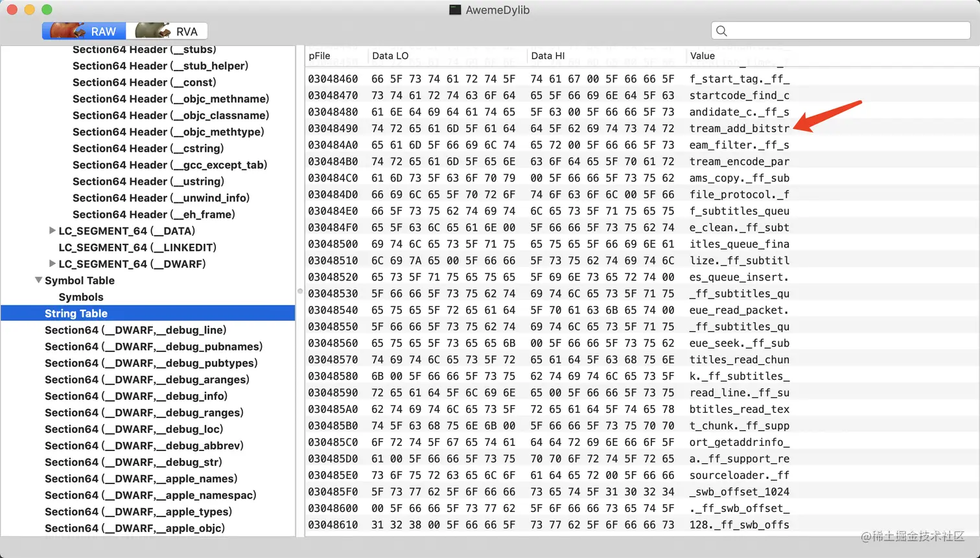Open Section64 (__DWARF,__apple_namespac)
The width and height of the screenshot is (980, 558).
pos(150,495)
